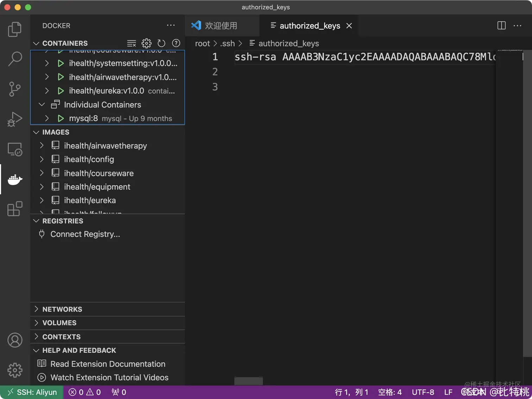
Task: Expand the ihealth/eureka image node
Action: coord(42,200)
